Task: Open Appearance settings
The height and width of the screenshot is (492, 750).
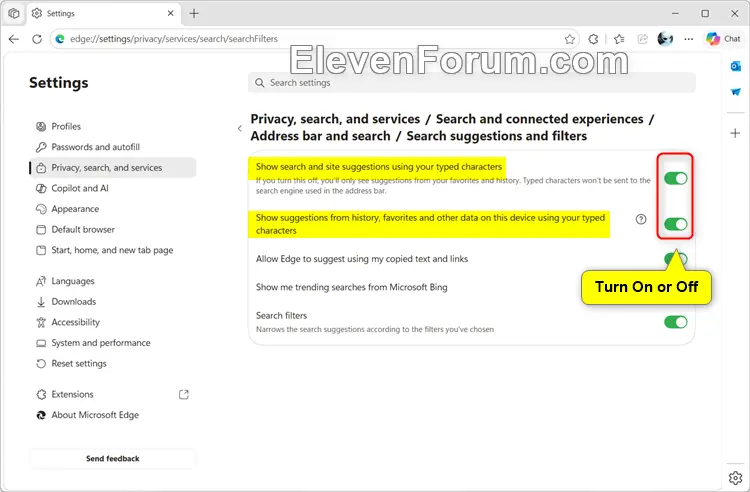Action: click(113, 208)
